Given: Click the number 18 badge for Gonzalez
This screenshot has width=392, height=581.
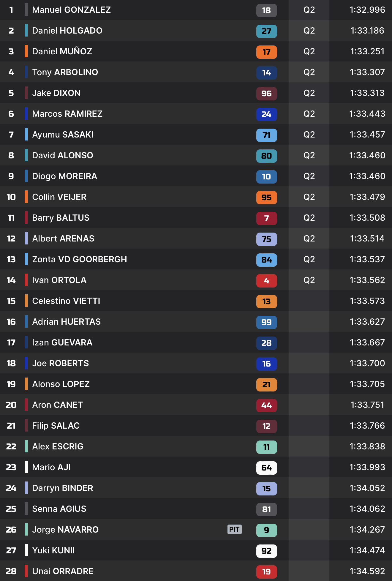Looking at the screenshot, I should click(x=266, y=10).
